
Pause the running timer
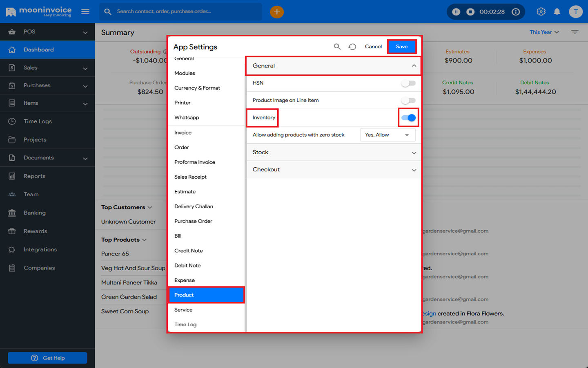click(x=456, y=12)
